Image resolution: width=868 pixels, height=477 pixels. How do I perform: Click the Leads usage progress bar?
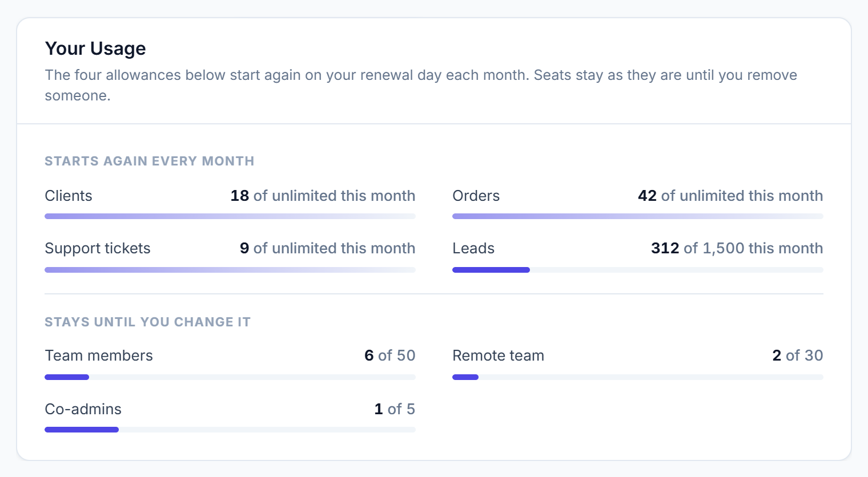(x=638, y=270)
